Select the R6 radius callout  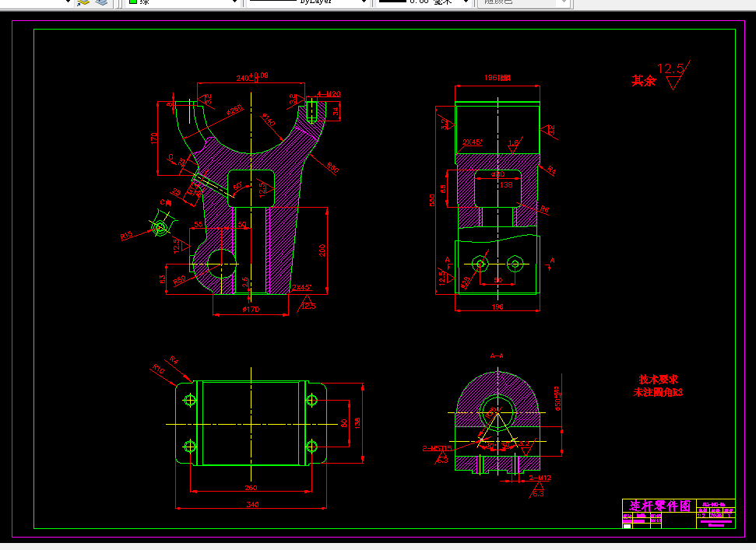pos(544,209)
